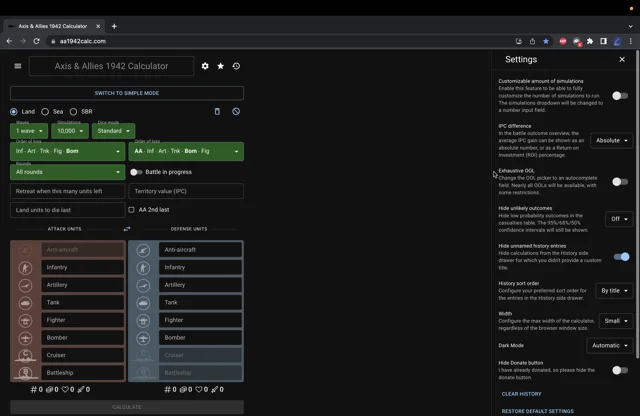
Task: Click the CLEAR HISTORY link
Action: (521, 394)
